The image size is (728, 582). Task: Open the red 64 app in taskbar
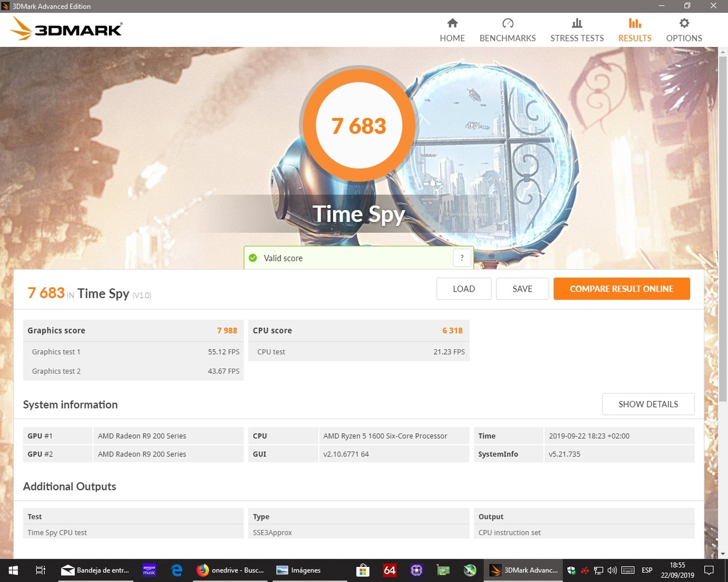389,570
